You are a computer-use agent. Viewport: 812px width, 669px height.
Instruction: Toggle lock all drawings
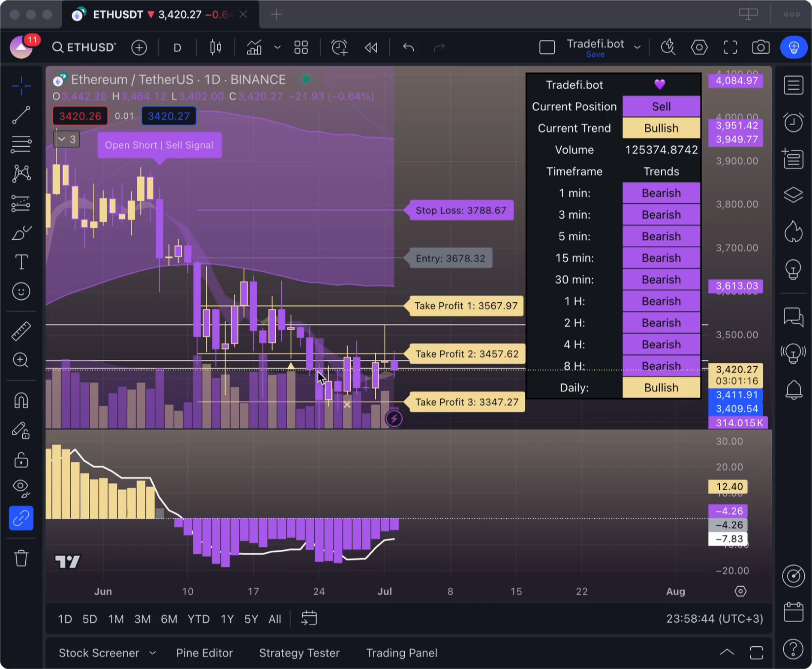point(21,460)
